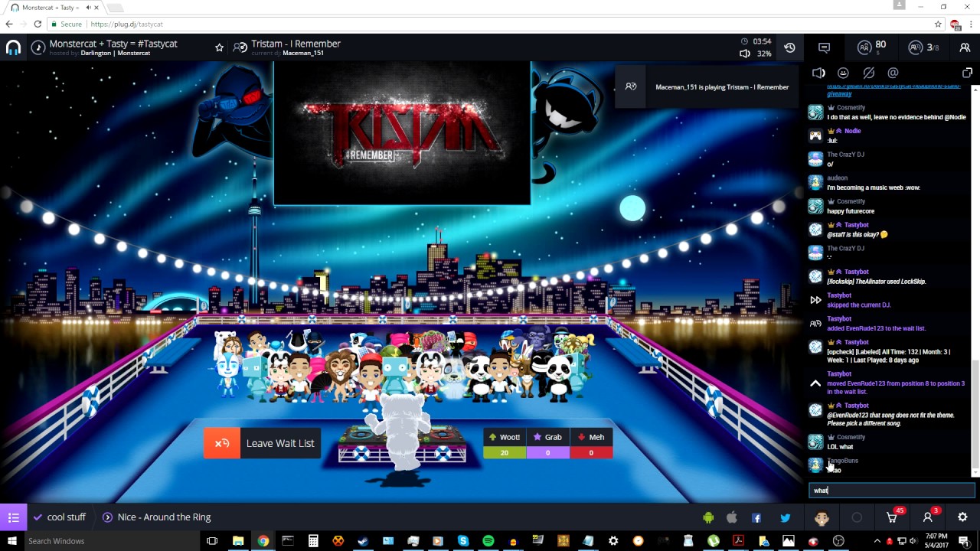980x551 pixels.
Task: Open the settings gear in the footer
Action: tap(962, 517)
